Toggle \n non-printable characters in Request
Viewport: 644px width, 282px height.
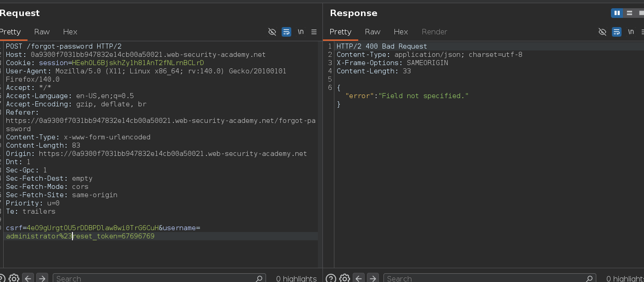pos(301,32)
